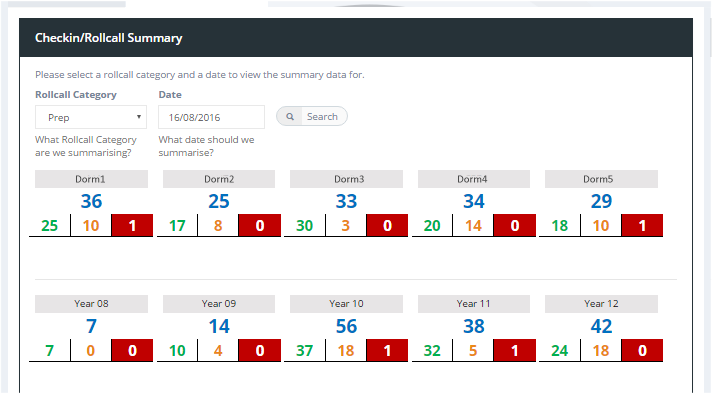
Task: Click the Year 12 total of 42
Action: click(x=601, y=326)
